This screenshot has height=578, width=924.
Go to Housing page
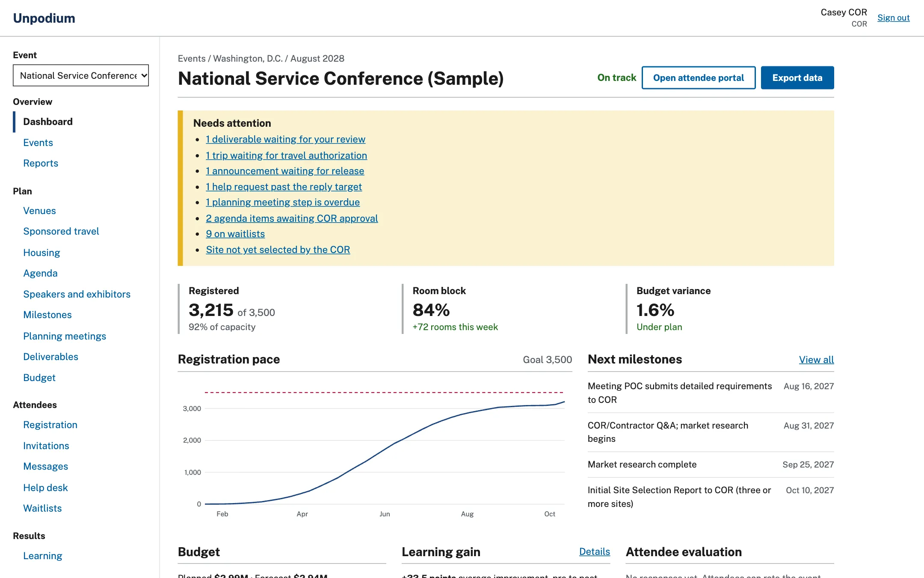41,253
